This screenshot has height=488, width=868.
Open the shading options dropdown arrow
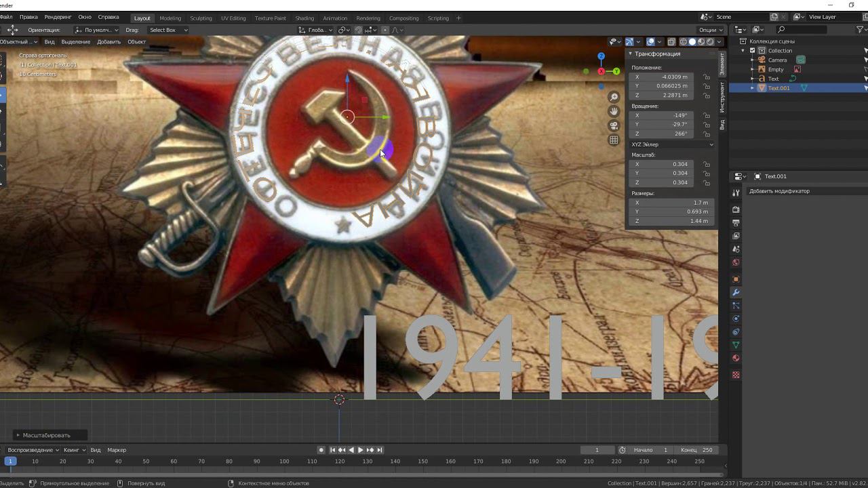coord(719,42)
